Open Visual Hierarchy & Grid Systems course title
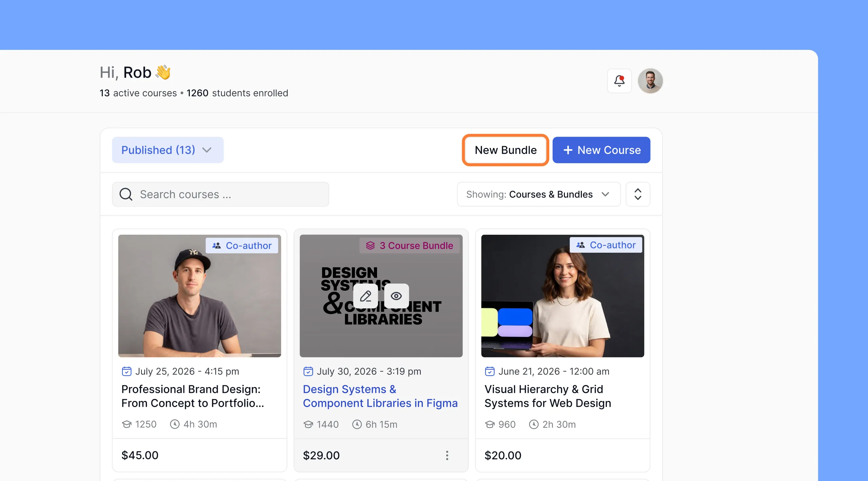This screenshot has height=481, width=868. [548, 396]
